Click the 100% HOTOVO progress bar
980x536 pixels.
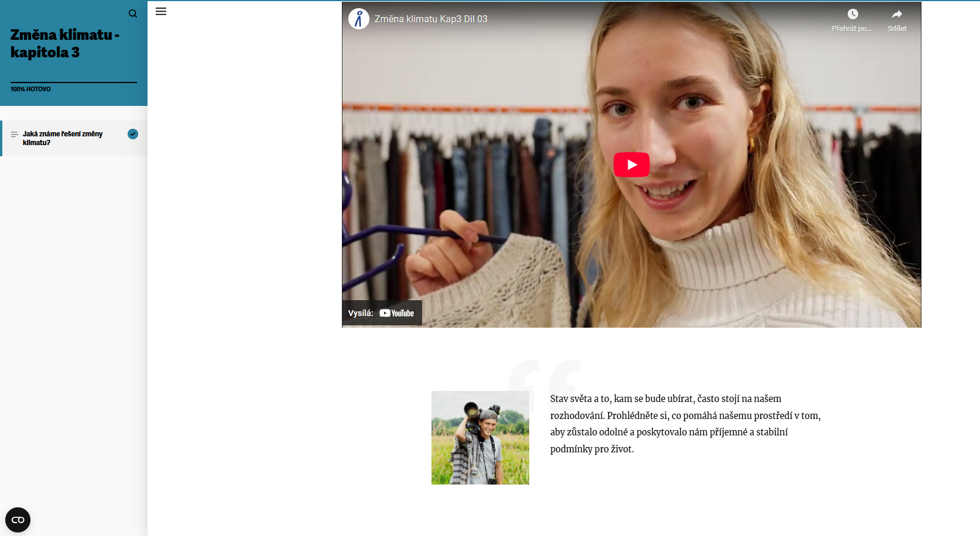pyautogui.click(x=74, y=83)
